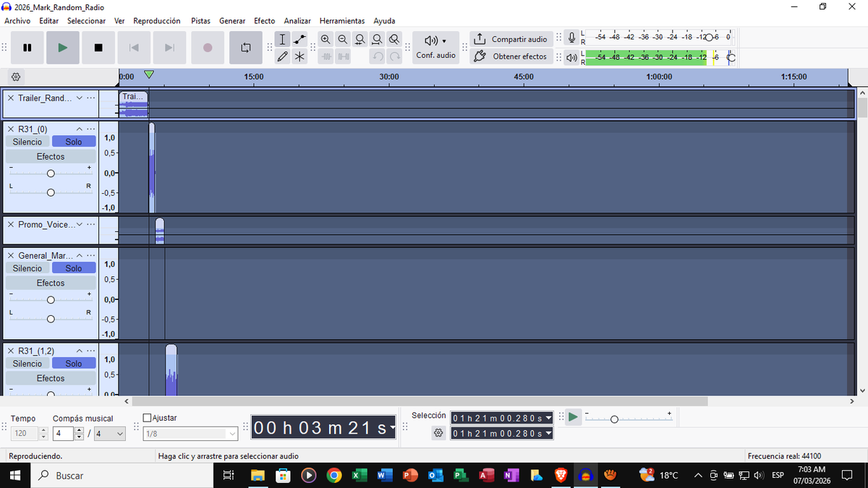Viewport: 868px width, 488px height.
Task: Click the Zoom Toggle icon
Action: point(393,39)
